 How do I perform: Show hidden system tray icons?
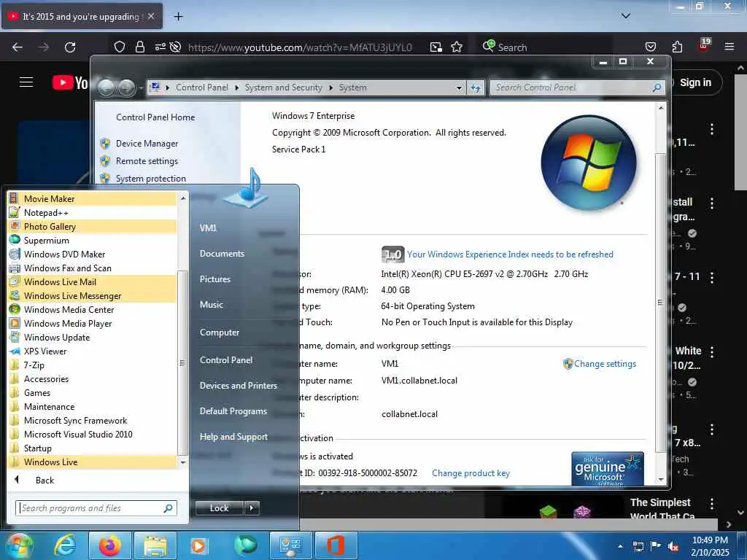click(x=620, y=546)
